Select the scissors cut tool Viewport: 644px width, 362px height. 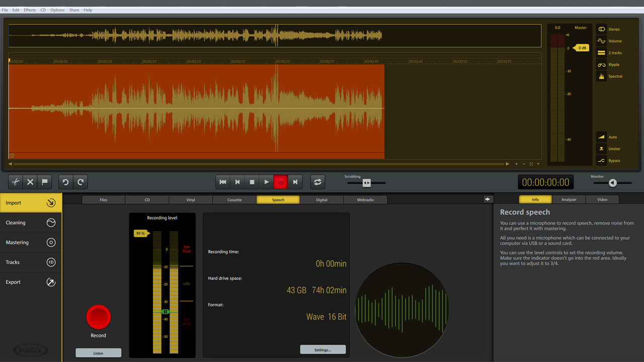16,182
